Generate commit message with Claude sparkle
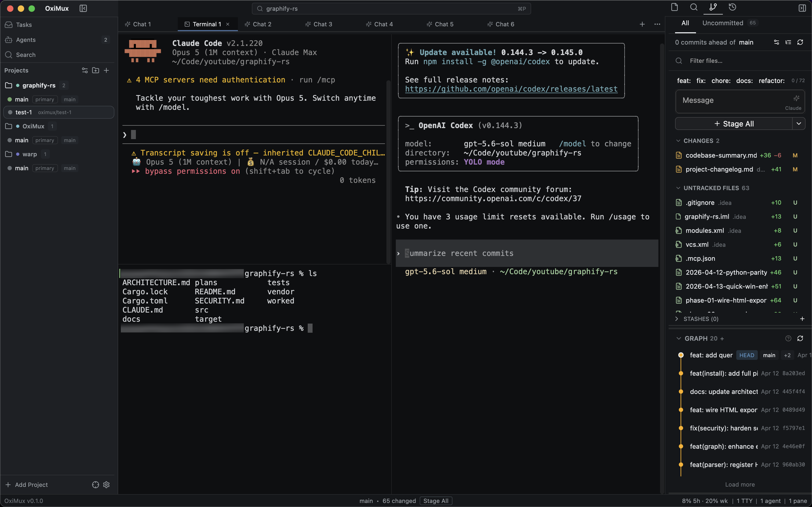 pyautogui.click(x=796, y=98)
